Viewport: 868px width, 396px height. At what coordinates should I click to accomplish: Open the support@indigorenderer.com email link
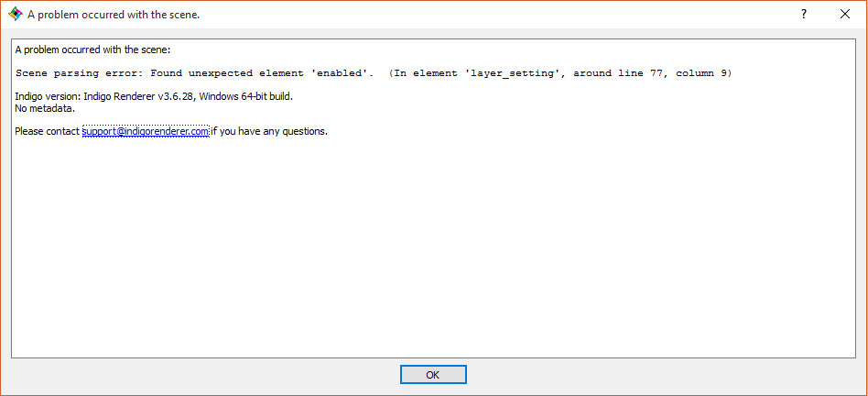pyautogui.click(x=146, y=131)
